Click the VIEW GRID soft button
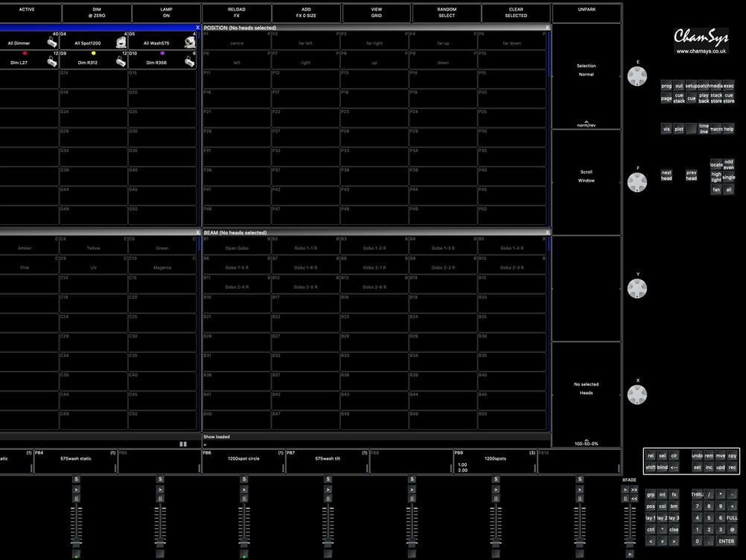Screen dimensions: 746x560 coord(376,13)
